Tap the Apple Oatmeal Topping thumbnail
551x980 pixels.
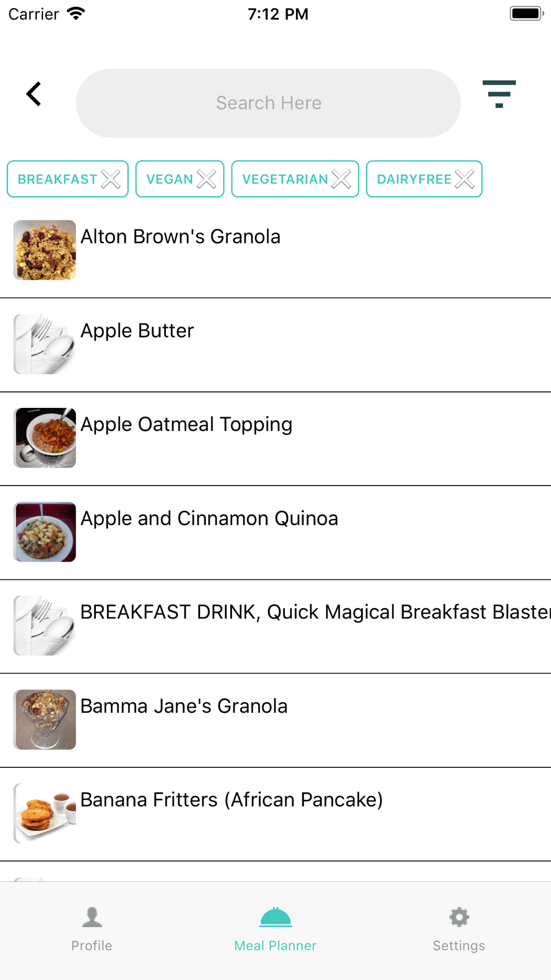click(x=45, y=438)
